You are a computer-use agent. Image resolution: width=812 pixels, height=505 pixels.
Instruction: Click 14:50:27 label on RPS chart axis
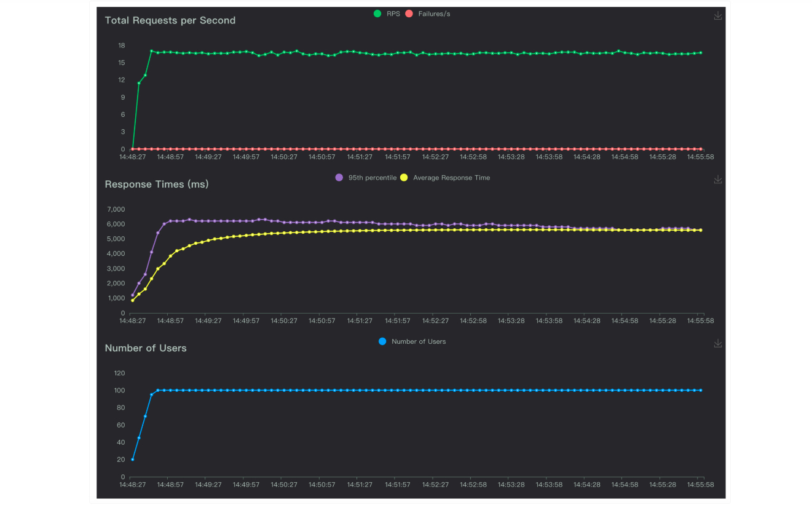285,157
